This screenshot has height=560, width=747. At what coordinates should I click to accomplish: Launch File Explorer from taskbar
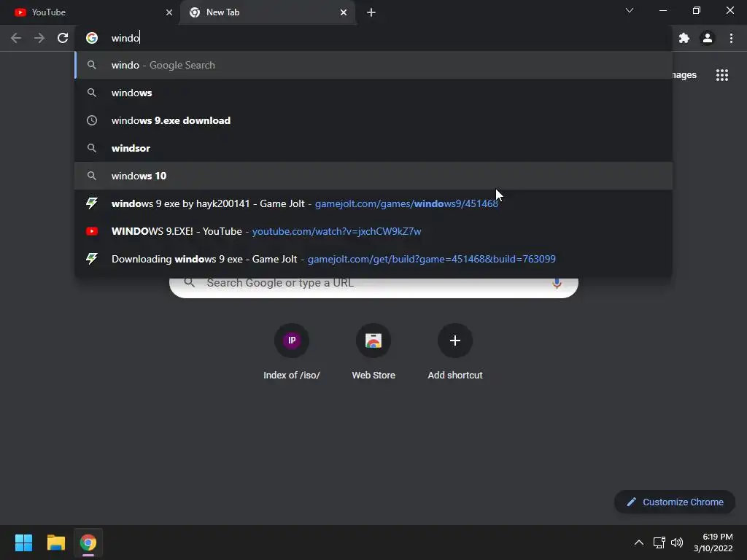point(55,542)
